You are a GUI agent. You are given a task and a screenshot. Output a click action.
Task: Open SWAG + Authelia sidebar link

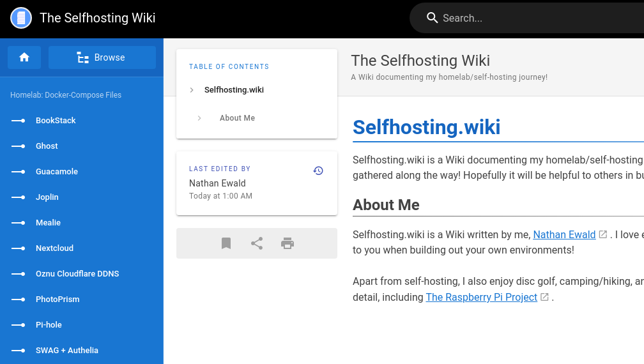click(x=67, y=351)
